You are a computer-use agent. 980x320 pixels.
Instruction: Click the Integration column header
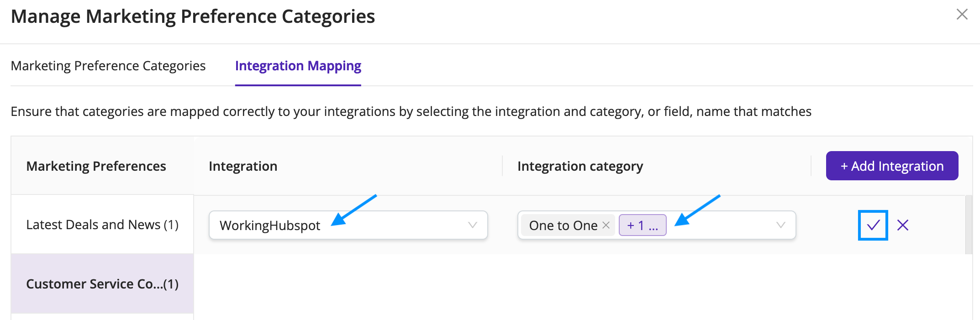pos(243,166)
